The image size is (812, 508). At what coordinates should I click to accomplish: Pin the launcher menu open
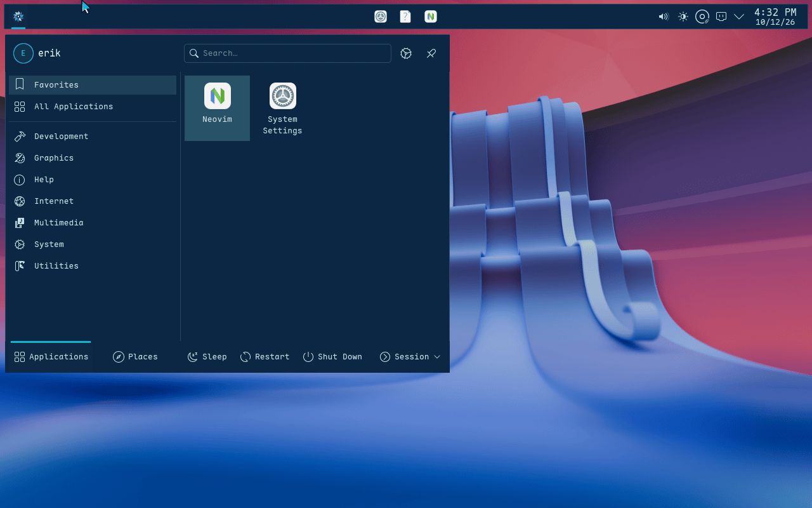point(431,53)
